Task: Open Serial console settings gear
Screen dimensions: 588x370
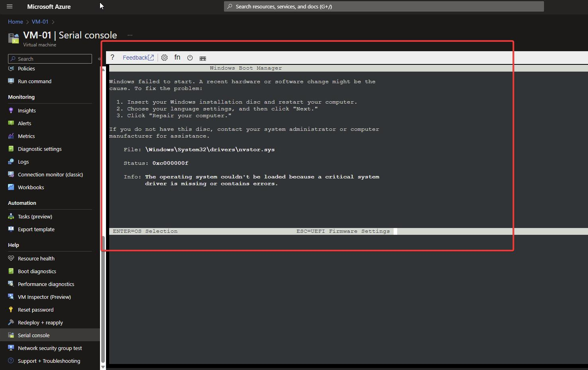Action: (164, 57)
